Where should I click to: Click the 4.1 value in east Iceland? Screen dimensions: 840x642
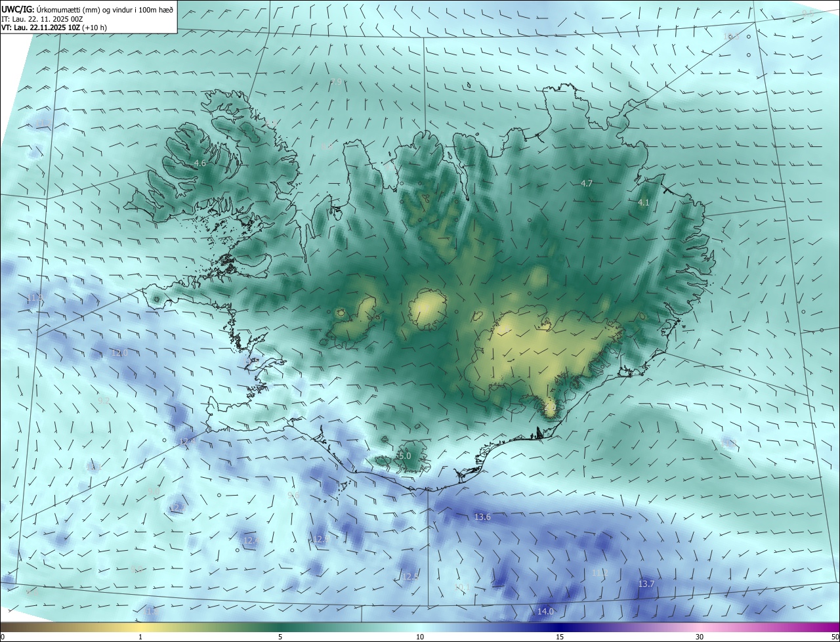pos(643,203)
